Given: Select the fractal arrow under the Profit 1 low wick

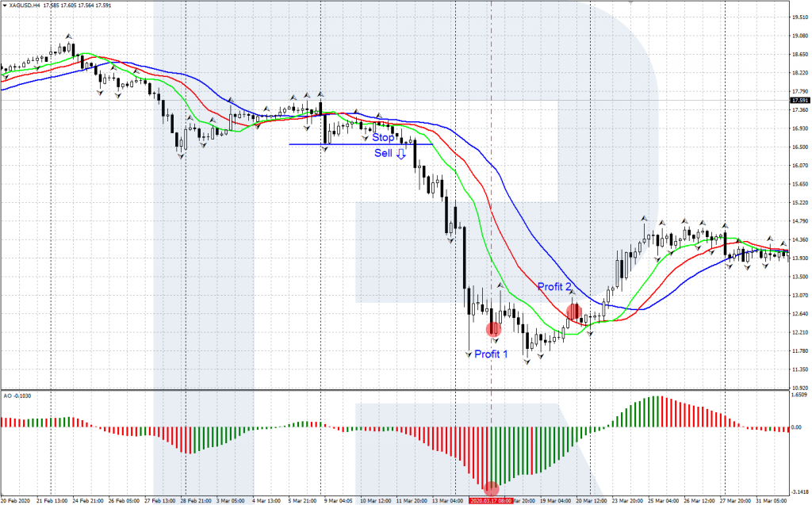Looking at the screenshot, I should point(469,354).
